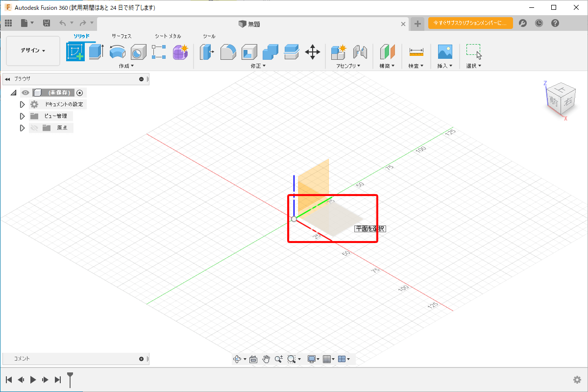The image size is (588, 392).
Task: Activate the Select tool icon
Action: (x=474, y=51)
